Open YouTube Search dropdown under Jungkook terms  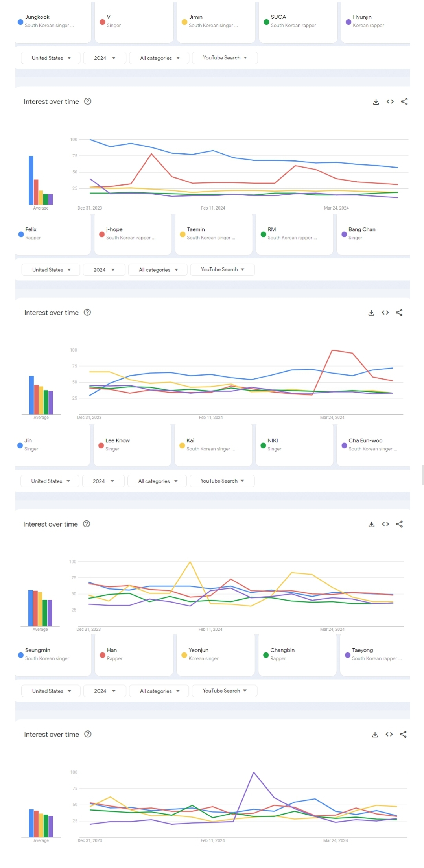225,58
